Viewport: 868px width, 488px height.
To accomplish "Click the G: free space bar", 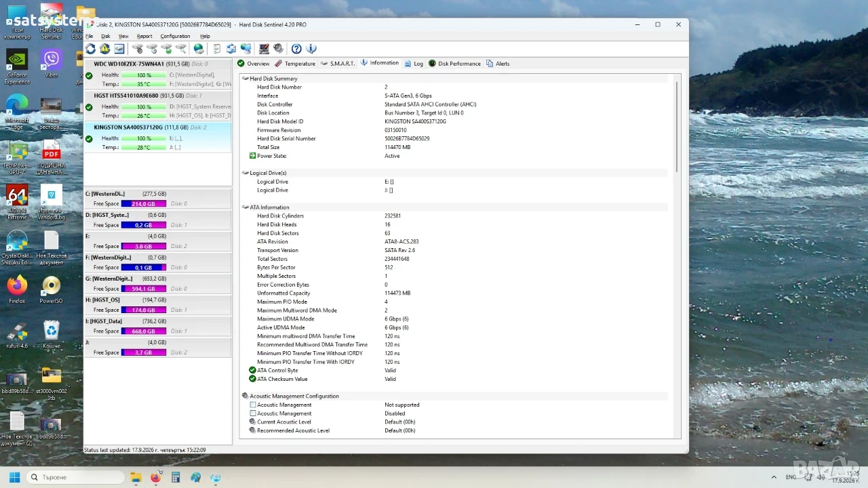I will [144, 289].
